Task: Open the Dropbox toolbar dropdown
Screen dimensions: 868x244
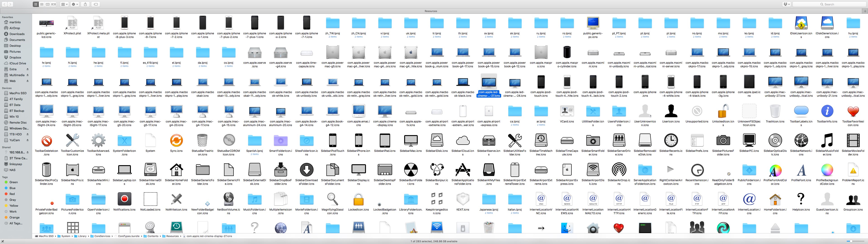Action: pos(787,4)
